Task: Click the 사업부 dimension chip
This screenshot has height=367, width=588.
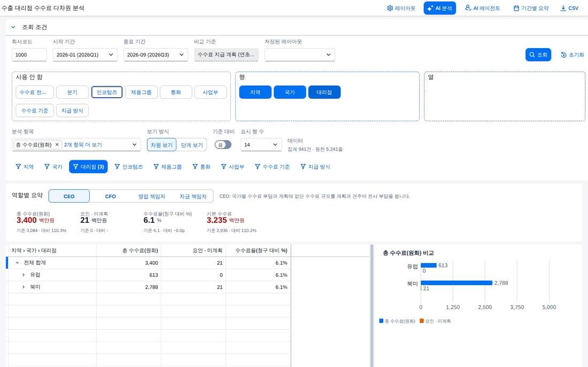Action: [211, 92]
